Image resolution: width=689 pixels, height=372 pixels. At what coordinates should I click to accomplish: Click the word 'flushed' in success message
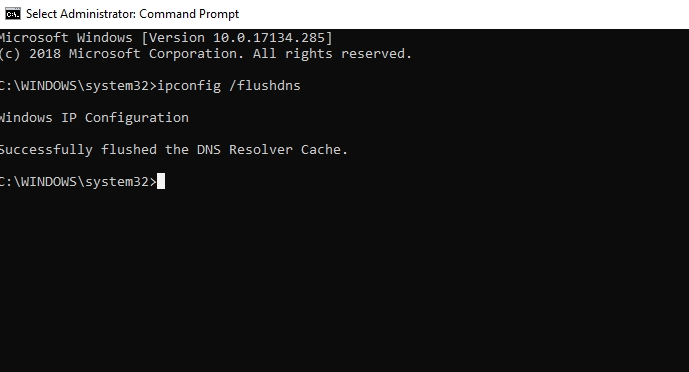129,150
